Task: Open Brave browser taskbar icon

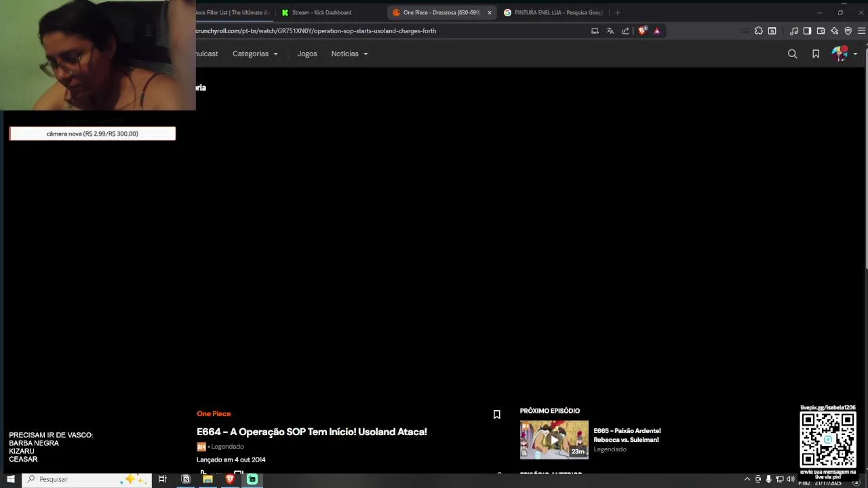Action: (230, 479)
